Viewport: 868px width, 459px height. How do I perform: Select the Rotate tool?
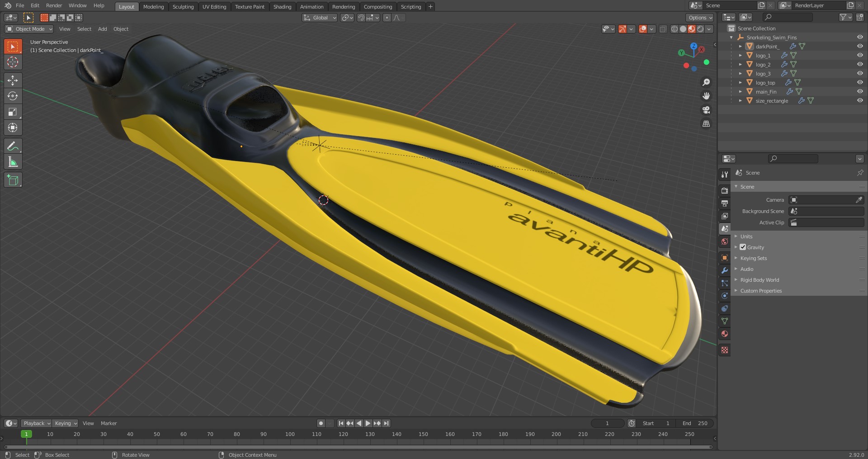pos(13,96)
